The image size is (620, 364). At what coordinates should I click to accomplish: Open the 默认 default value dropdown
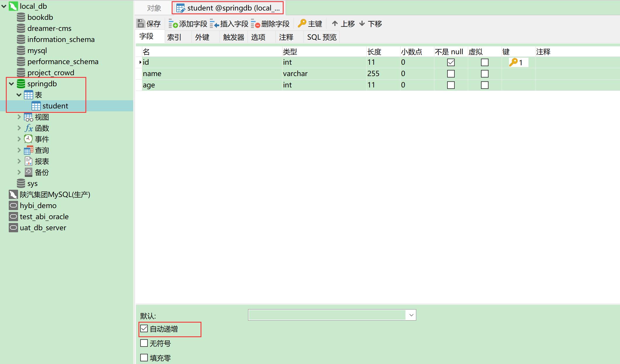(x=411, y=315)
